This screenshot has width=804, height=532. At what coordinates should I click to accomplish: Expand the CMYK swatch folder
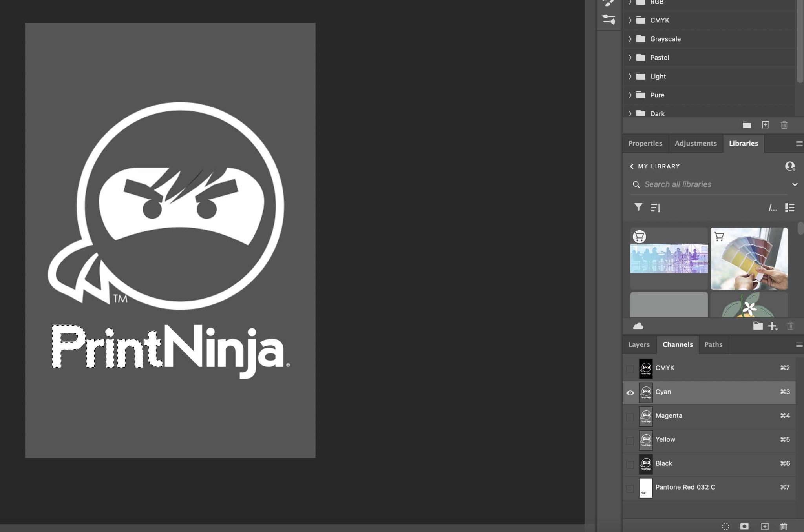(x=630, y=20)
